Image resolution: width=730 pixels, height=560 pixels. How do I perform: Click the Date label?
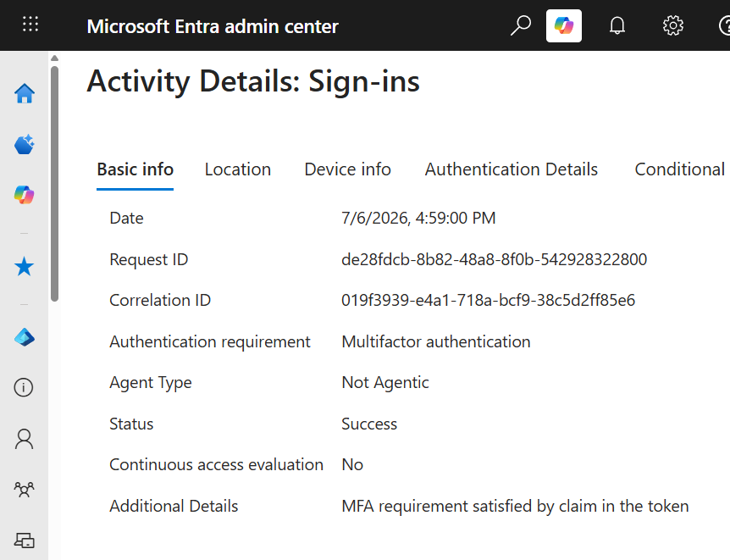tap(126, 218)
